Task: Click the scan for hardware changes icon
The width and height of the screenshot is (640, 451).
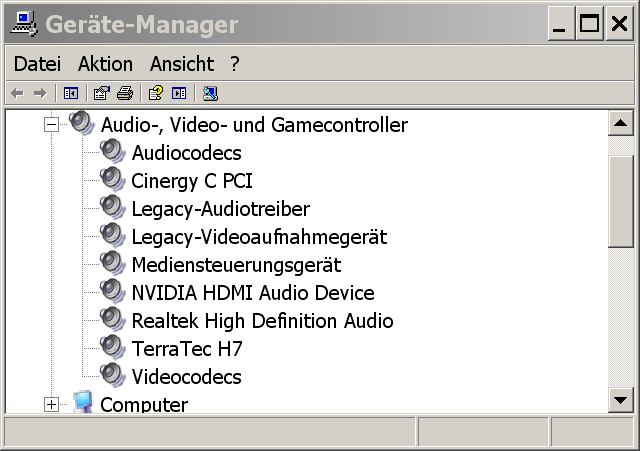Action: point(209,93)
